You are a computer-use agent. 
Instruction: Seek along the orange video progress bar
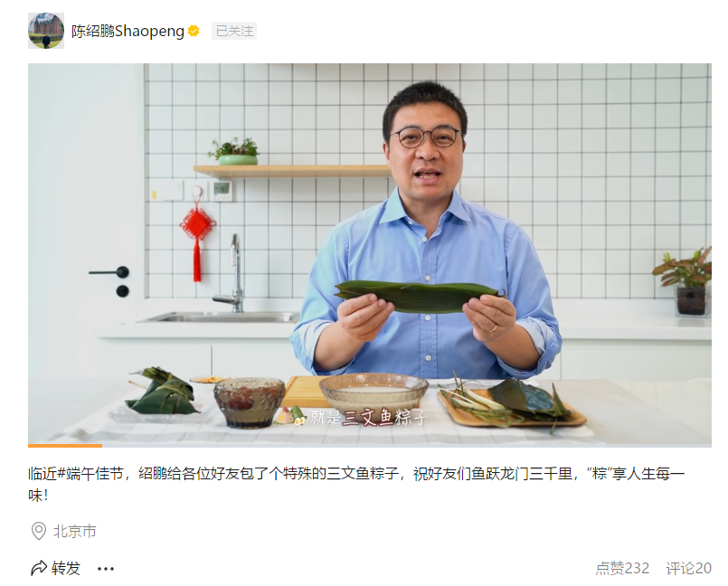click(65, 445)
